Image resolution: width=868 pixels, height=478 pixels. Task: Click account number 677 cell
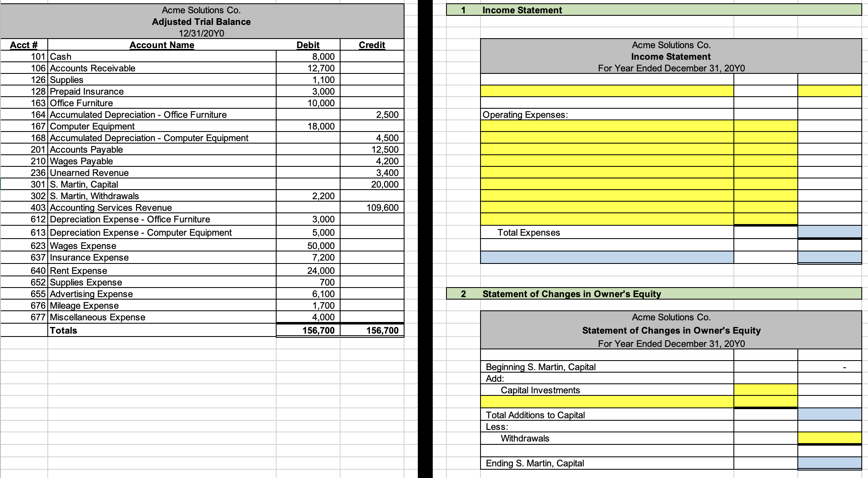24,317
